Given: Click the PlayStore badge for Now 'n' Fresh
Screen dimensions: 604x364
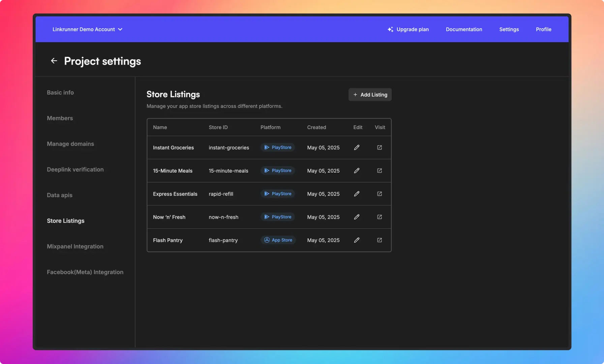Looking at the screenshot, I should tap(278, 217).
